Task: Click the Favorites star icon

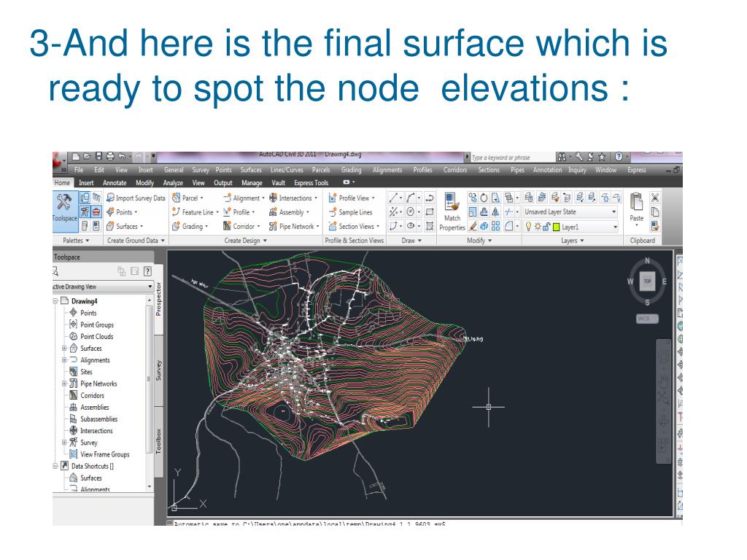Action: click(602, 157)
